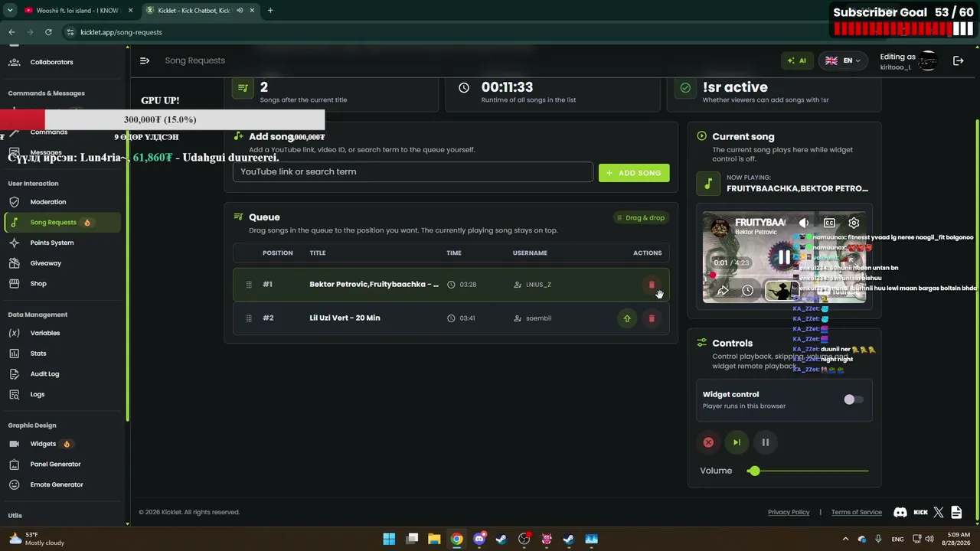Click the Emote Generator smiley icon
Screen dimensions: 980x551
14,484
